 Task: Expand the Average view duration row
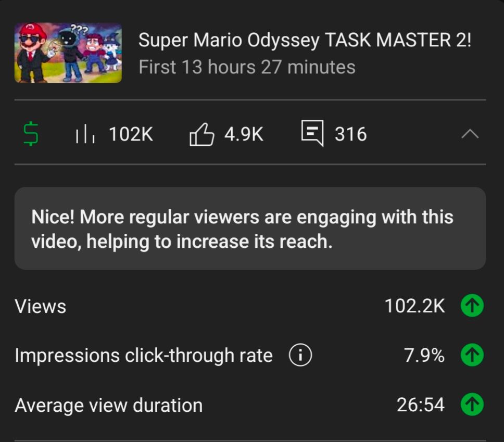tap(109, 405)
